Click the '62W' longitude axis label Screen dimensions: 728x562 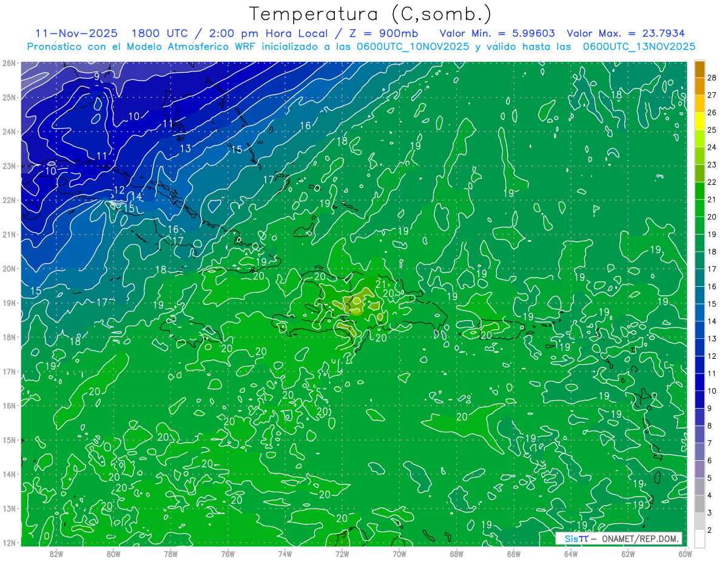[x=628, y=554]
